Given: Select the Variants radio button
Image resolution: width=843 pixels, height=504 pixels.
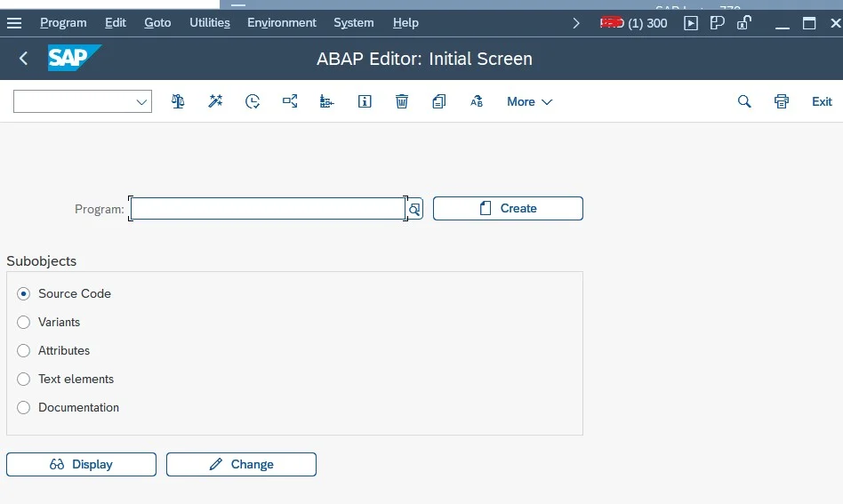Looking at the screenshot, I should pos(23,322).
